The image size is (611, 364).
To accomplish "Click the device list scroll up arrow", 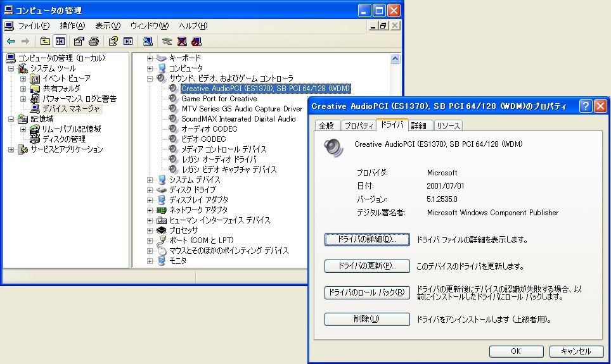I will coord(395,59).
